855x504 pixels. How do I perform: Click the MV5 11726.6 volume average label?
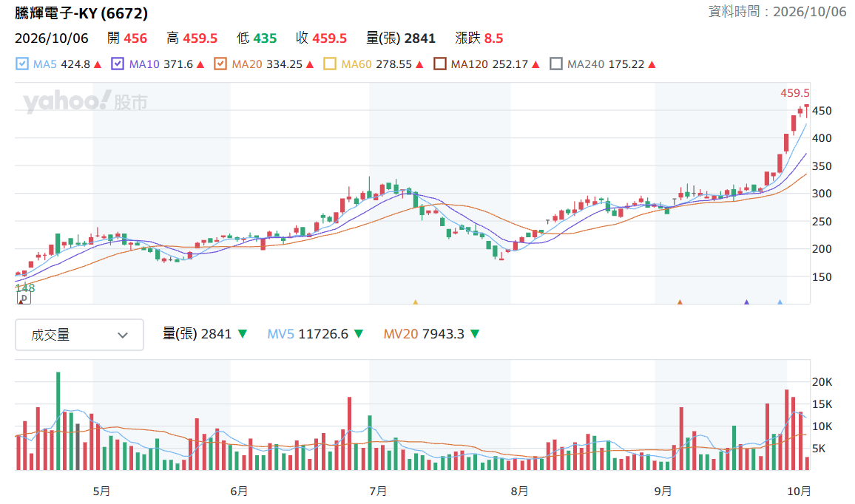point(308,334)
